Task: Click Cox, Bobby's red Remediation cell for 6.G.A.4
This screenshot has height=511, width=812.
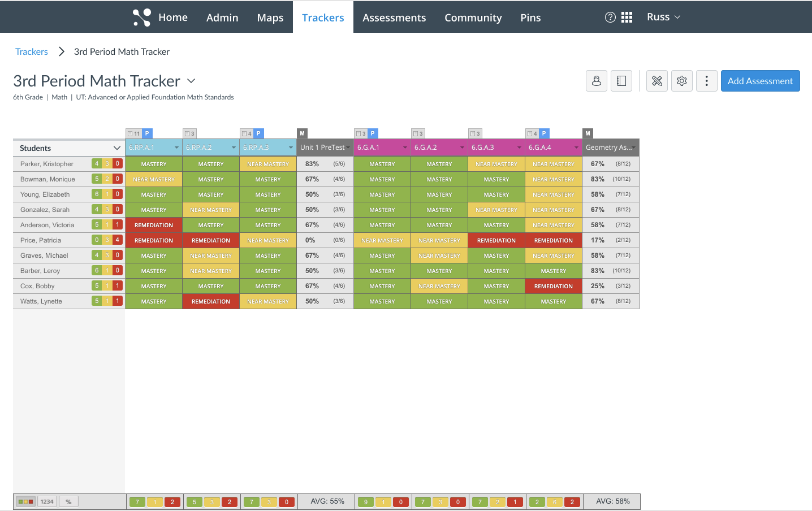Action: (x=554, y=286)
